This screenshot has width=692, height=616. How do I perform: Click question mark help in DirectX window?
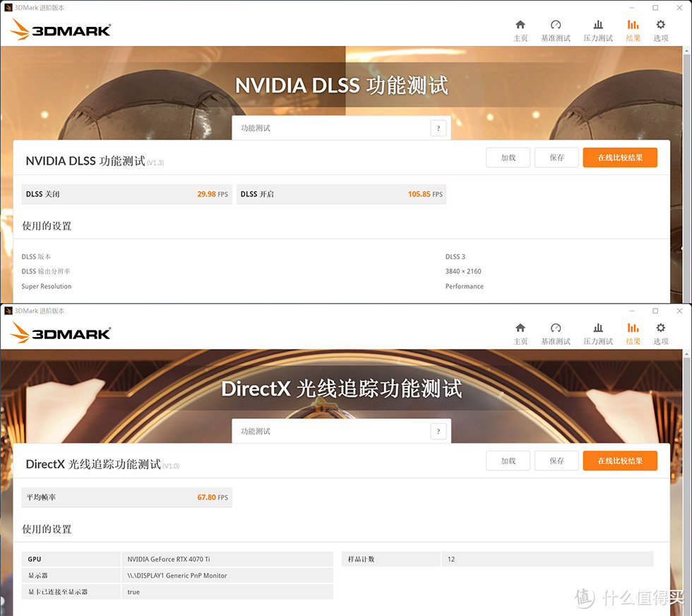pyautogui.click(x=439, y=432)
